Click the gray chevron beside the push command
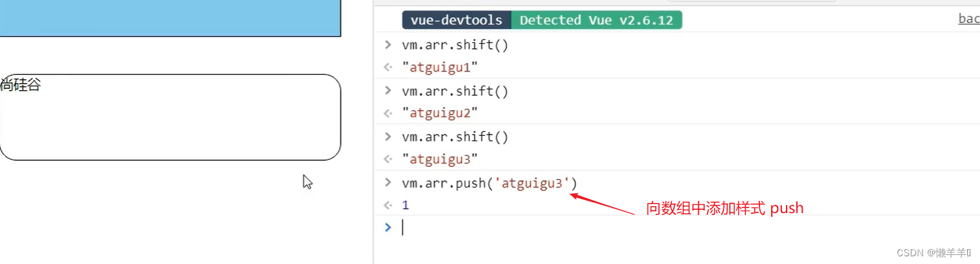The image size is (980, 264). [387, 182]
